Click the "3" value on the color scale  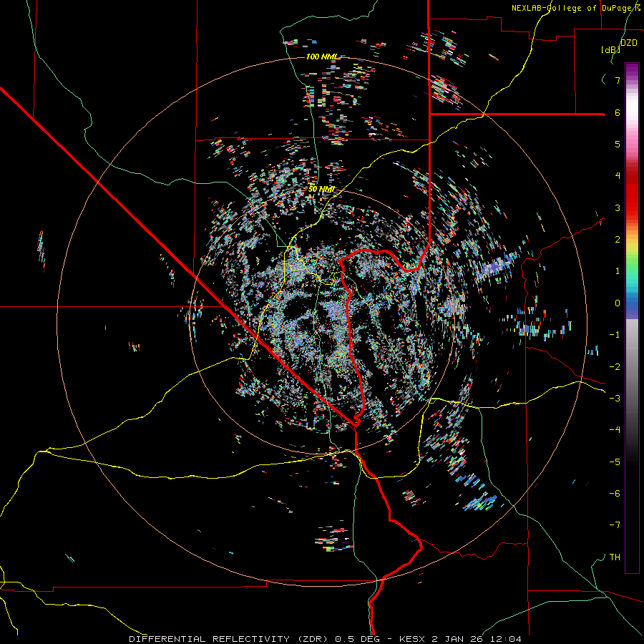click(x=618, y=208)
